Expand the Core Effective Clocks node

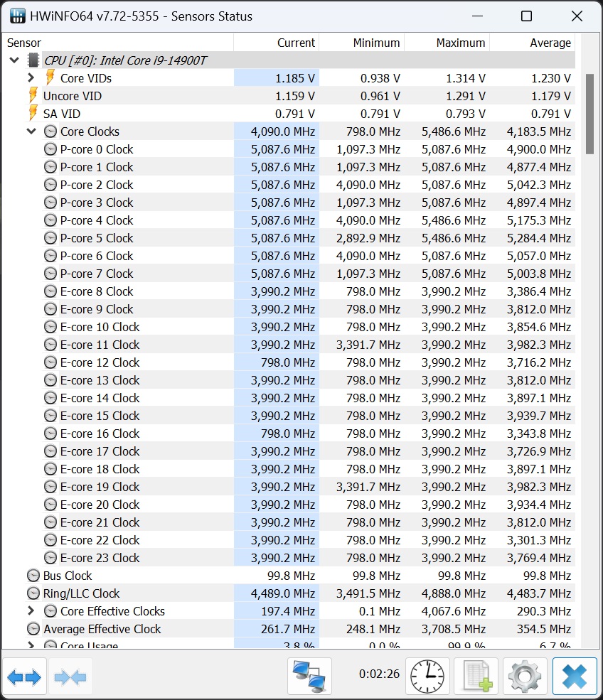[x=31, y=610]
